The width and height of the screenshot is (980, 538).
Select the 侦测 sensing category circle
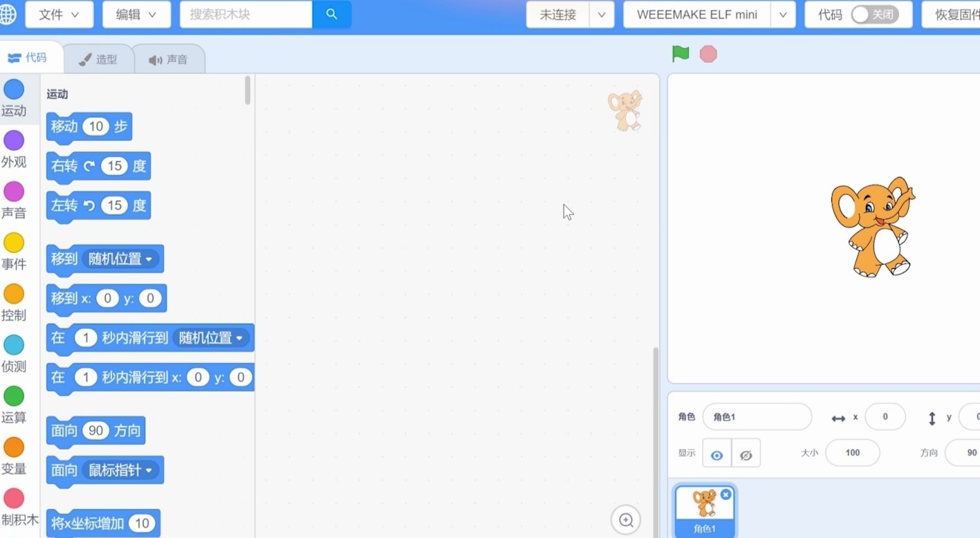tap(14, 345)
